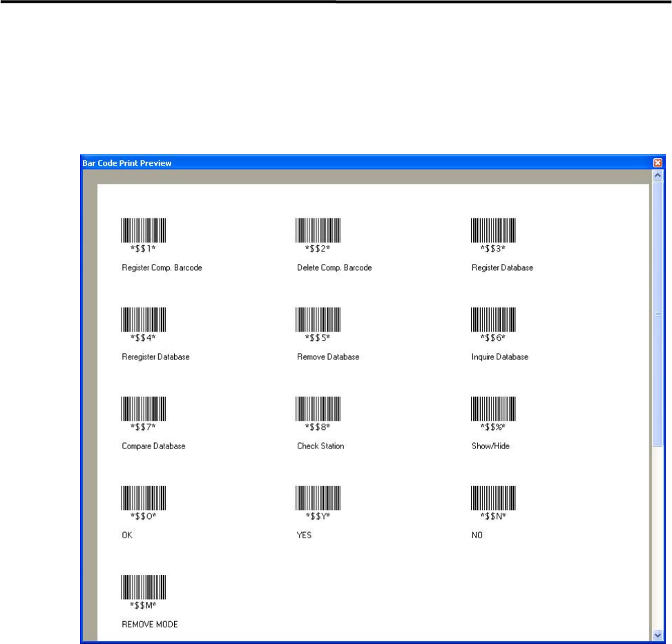Click the 'Inquire Database' label
Screen dimensions: 672x644
[500, 357]
